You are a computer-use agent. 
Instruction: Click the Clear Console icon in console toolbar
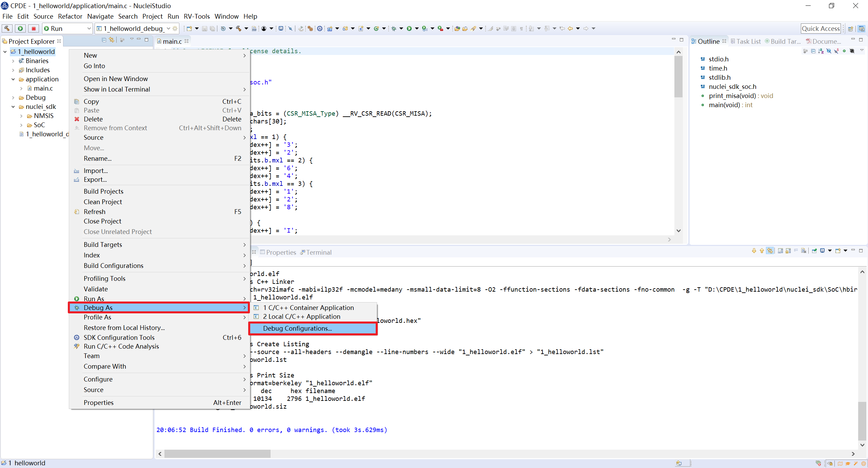click(x=804, y=251)
